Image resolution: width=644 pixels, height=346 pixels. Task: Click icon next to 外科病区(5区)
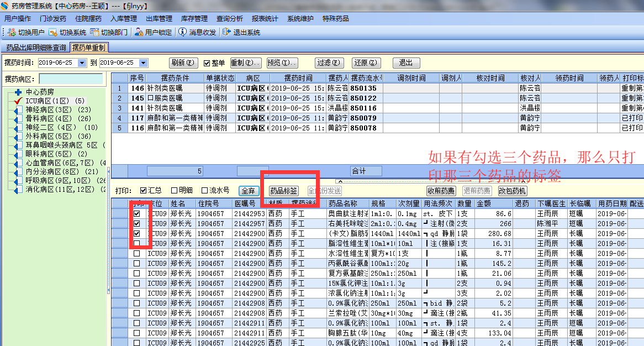(x=18, y=137)
